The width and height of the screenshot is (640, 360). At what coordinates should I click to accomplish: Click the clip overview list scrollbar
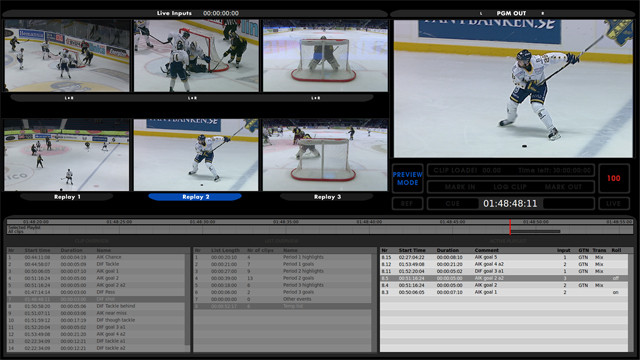pos(187,298)
